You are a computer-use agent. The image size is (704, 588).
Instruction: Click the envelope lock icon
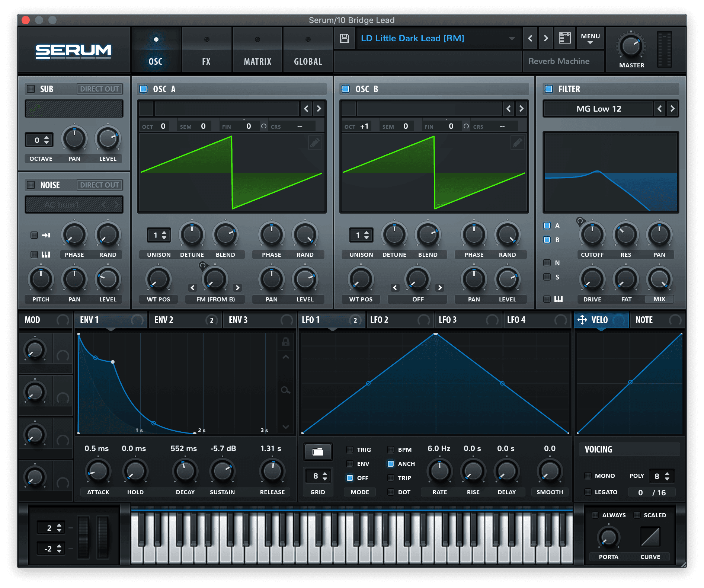pyautogui.click(x=285, y=342)
